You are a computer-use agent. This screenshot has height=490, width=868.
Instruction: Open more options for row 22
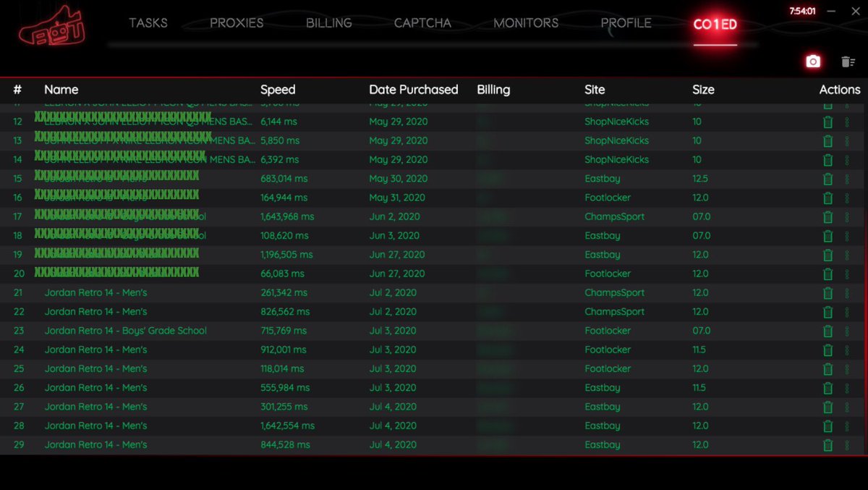click(x=847, y=312)
